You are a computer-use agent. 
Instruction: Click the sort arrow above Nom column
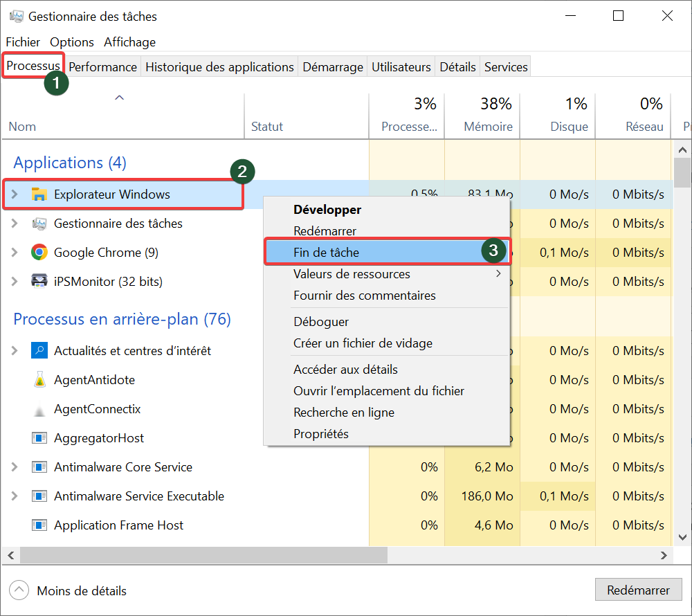(119, 98)
